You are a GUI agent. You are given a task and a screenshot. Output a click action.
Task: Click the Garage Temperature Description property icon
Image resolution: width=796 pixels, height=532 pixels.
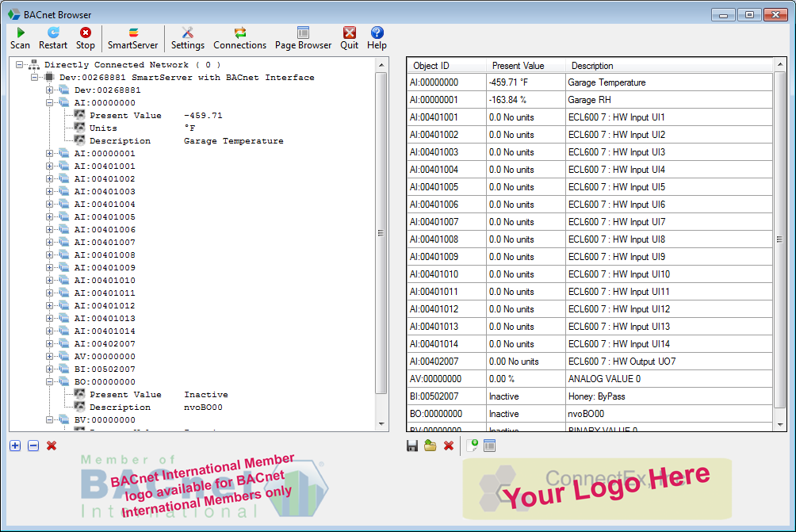[x=80, y=140]
